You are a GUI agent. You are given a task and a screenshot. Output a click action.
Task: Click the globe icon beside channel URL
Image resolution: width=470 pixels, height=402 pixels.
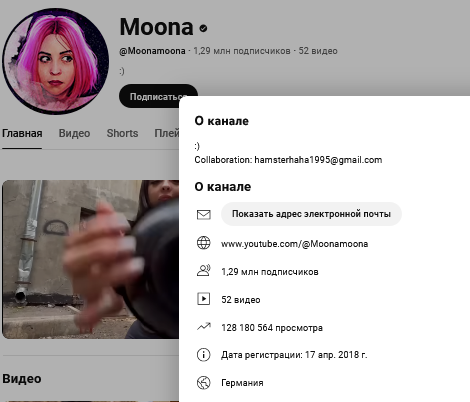tap(203, 243)
